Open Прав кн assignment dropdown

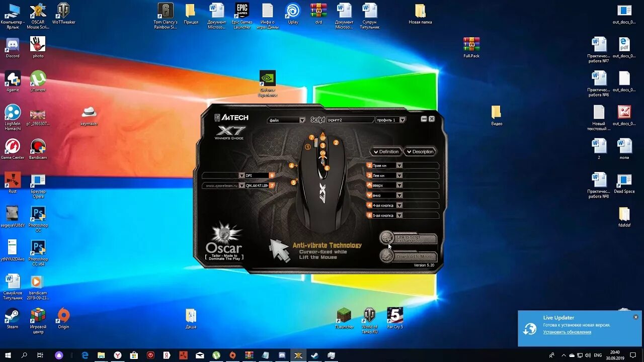click(x=399, y=165)
